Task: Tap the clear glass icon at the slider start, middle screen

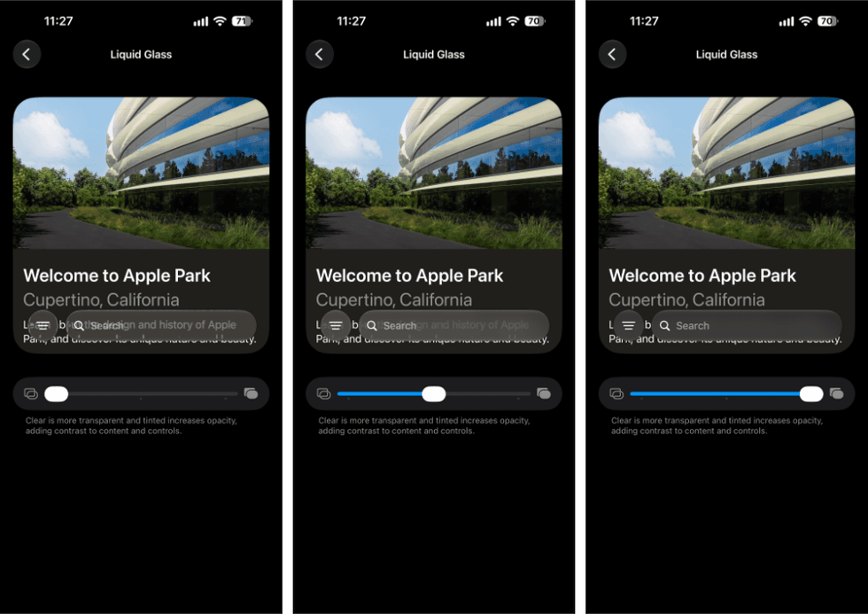Action: (324, 393)
